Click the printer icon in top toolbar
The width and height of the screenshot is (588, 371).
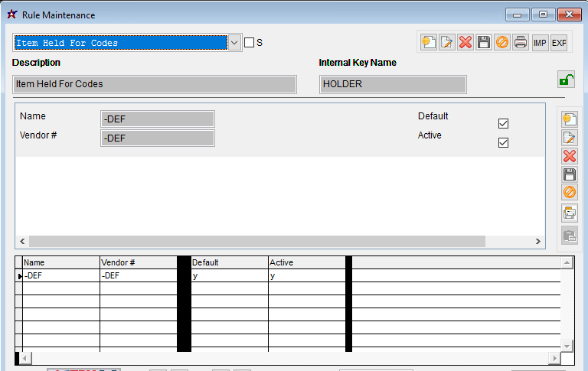click(x=521, y=43)
